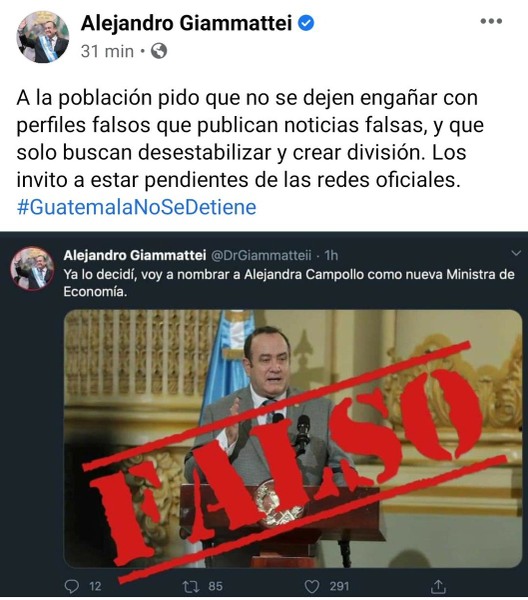Click the tweet's avatar picture

click(x=33, y=268)
